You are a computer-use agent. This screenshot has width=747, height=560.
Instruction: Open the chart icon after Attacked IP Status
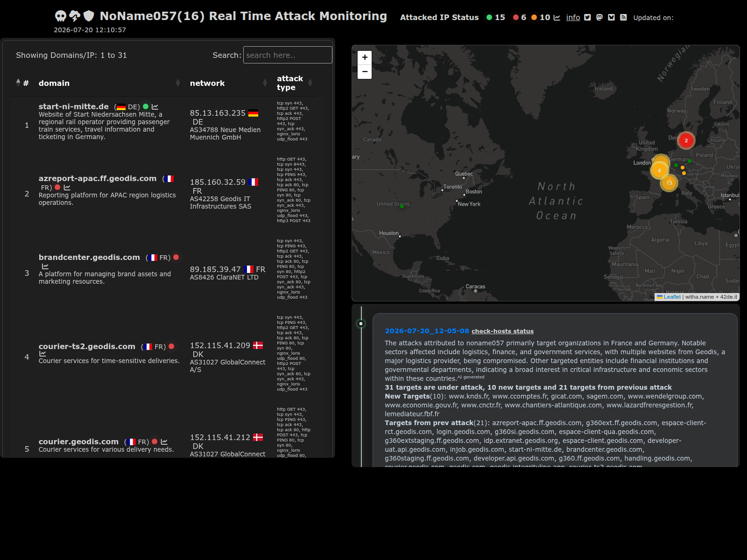coord(557,18)
